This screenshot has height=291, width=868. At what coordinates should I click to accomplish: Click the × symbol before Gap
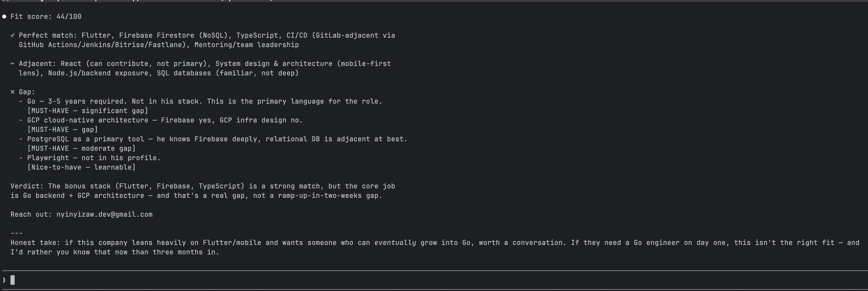[13, 92]
